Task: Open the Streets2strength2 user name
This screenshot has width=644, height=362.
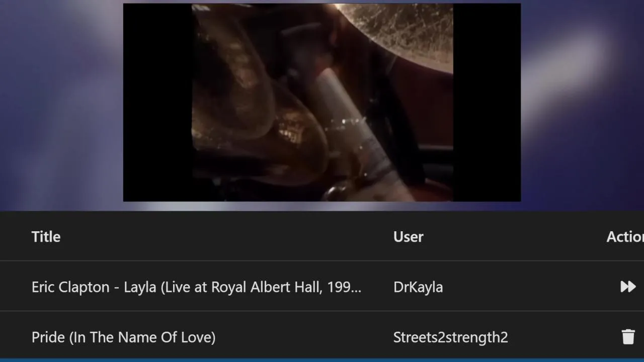Action: coord(450,337)
